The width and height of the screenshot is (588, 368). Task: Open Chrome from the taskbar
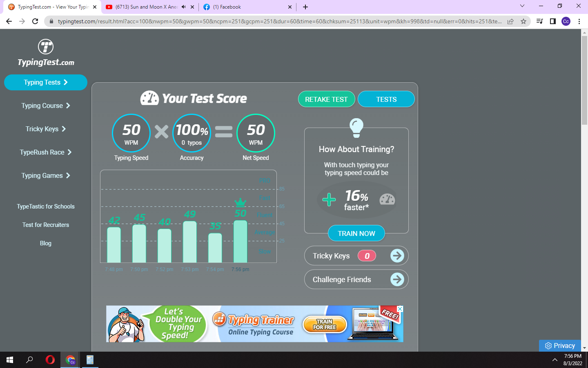click(70, 360)
